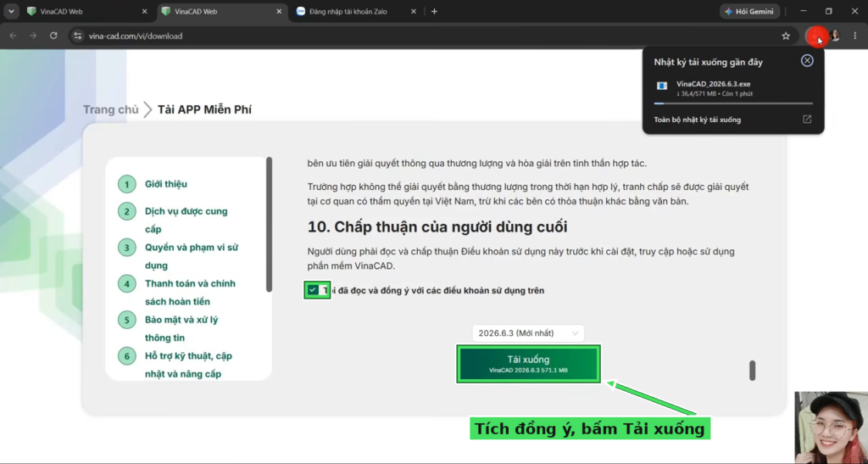Switch to the second VinaCAD Web tab
The width and height of the screenshot is (868, 464).
click(223, 11)
